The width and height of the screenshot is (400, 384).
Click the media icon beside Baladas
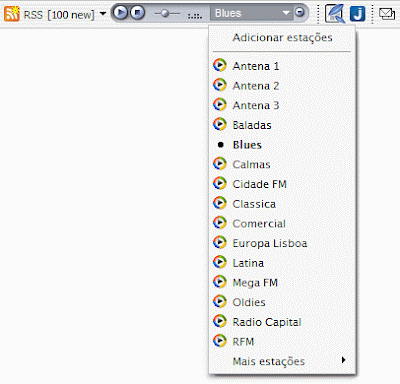220,124
